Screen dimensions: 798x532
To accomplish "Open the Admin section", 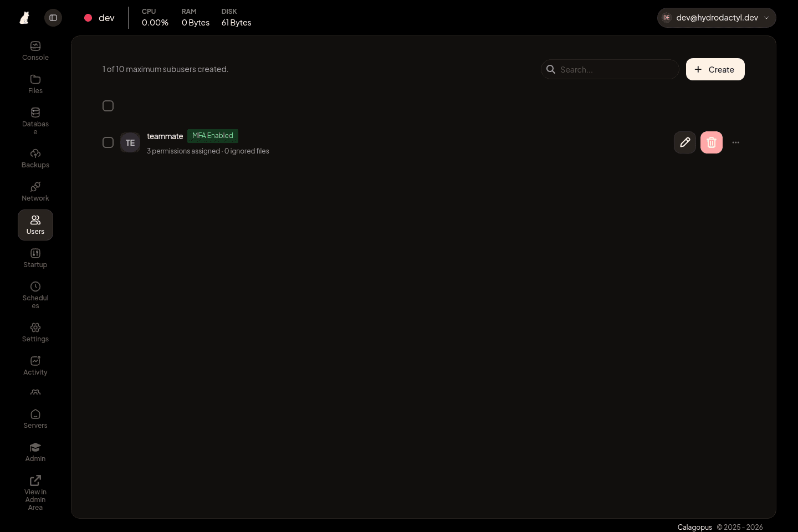I will (x=35, y=452).
